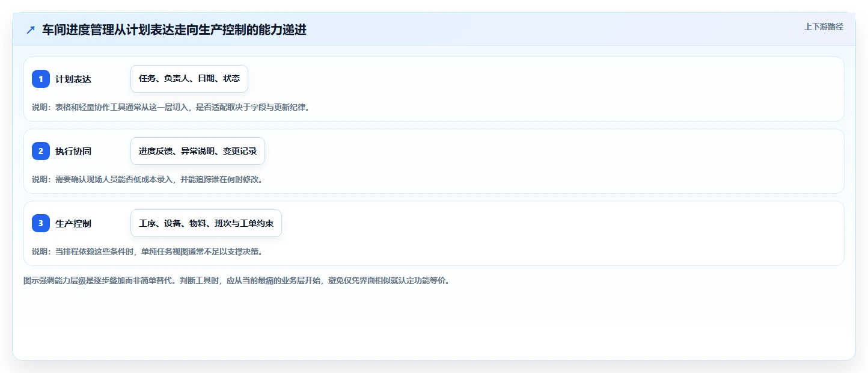Select the 计划表达 step label

pyautogui.click(x=73, y=79)
